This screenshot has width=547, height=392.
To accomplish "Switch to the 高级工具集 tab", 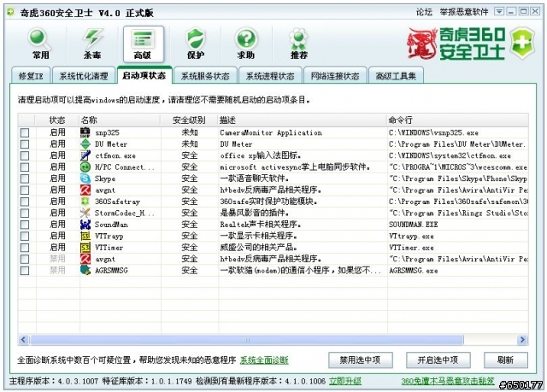I will tap(396, 76).
